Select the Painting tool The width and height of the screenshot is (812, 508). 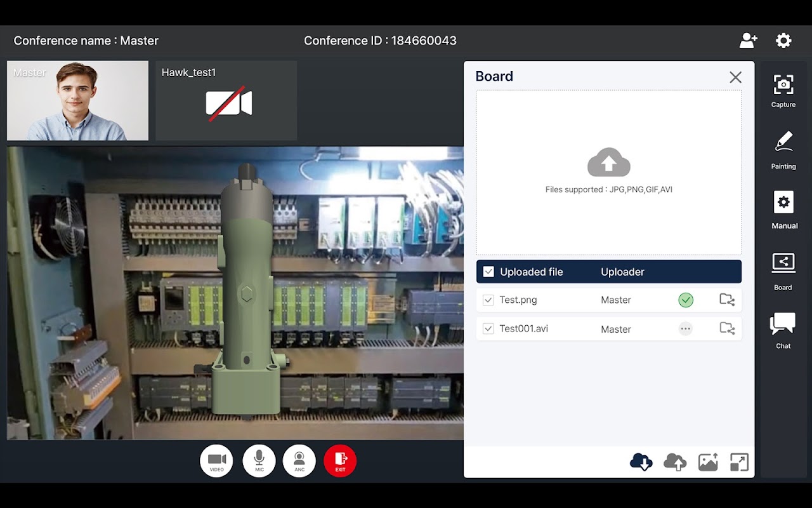783,150
